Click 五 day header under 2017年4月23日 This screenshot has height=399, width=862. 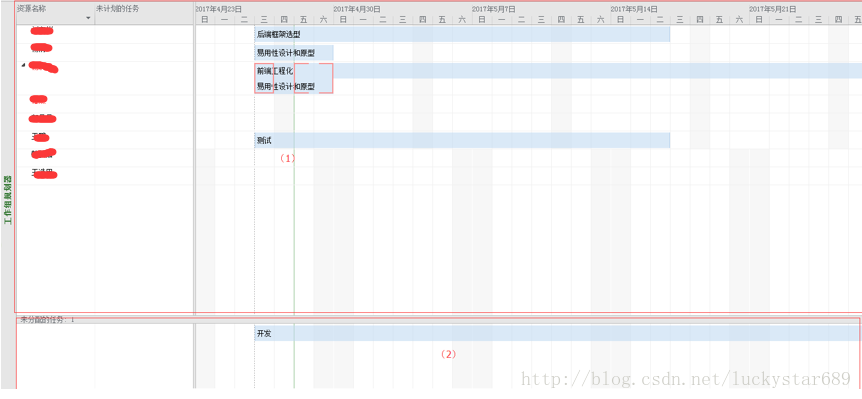point(304,19)
